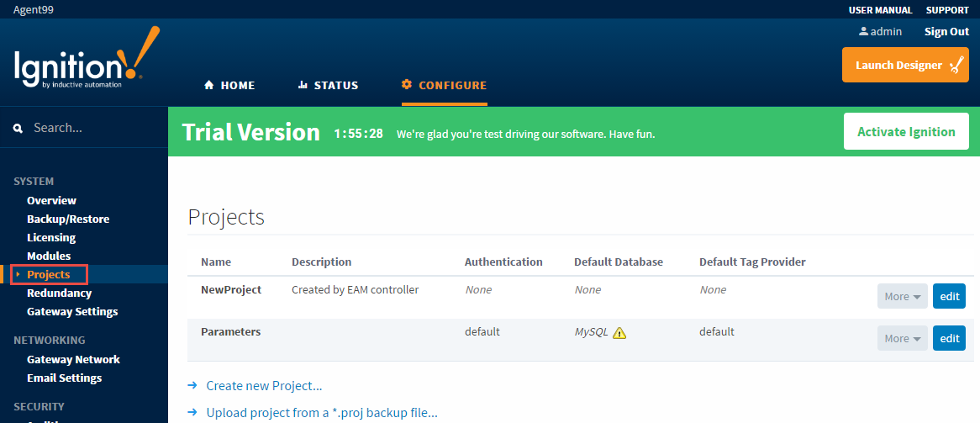Screen dimensions: 980x423
Task: Open Email Settings in the sidebar
Action: click(65, 378)
